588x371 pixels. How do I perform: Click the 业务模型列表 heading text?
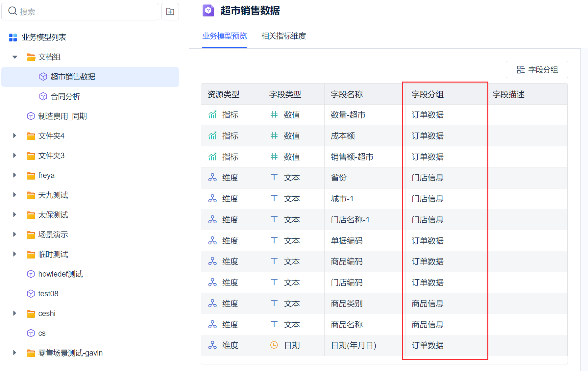click(x=44, y=37)
